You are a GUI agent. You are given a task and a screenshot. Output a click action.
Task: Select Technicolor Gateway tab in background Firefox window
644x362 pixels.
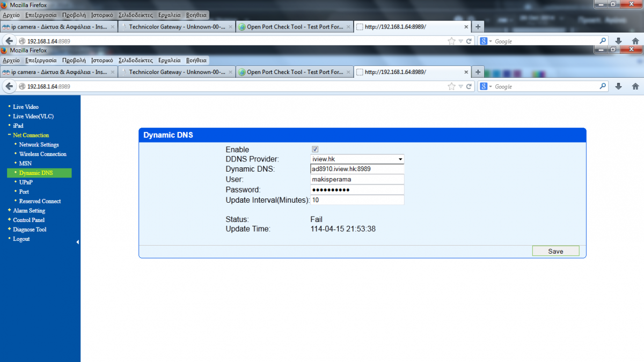(176, 26)
